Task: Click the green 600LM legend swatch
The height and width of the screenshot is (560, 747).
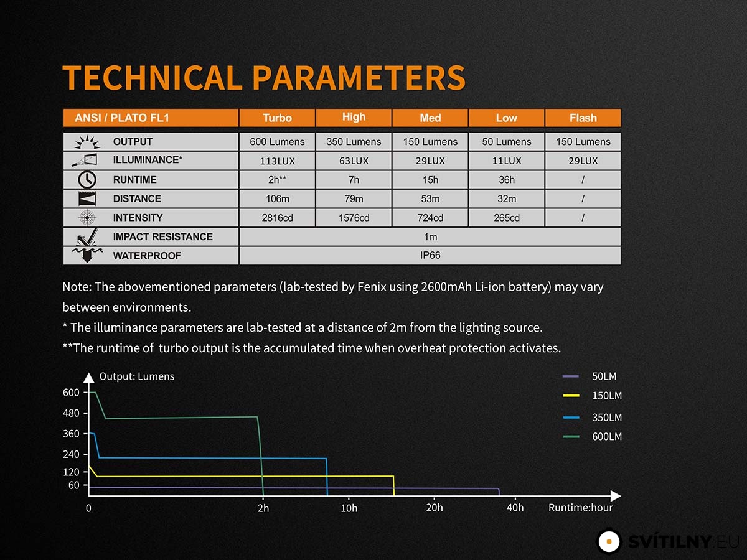Action: click(571, 437)
